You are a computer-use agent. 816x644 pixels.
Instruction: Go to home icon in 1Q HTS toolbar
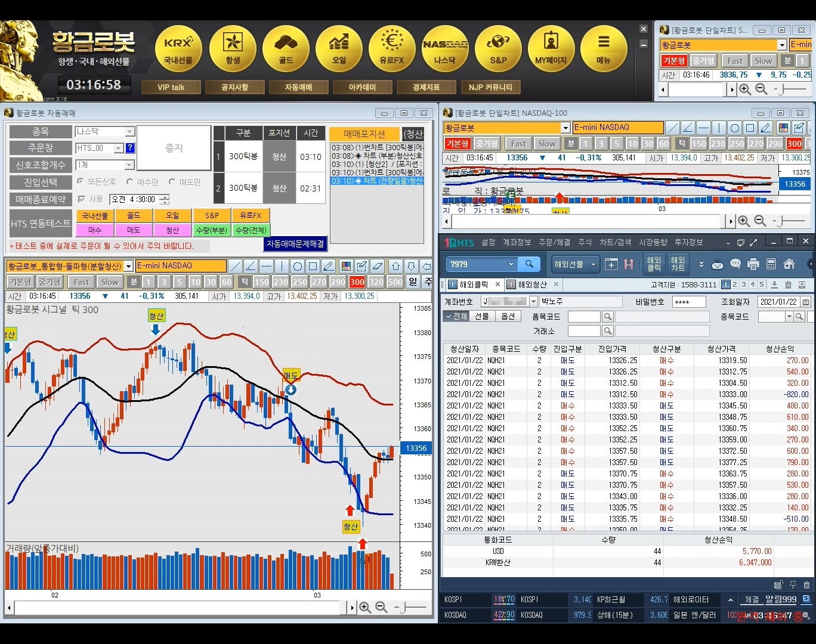pos(789,264)
